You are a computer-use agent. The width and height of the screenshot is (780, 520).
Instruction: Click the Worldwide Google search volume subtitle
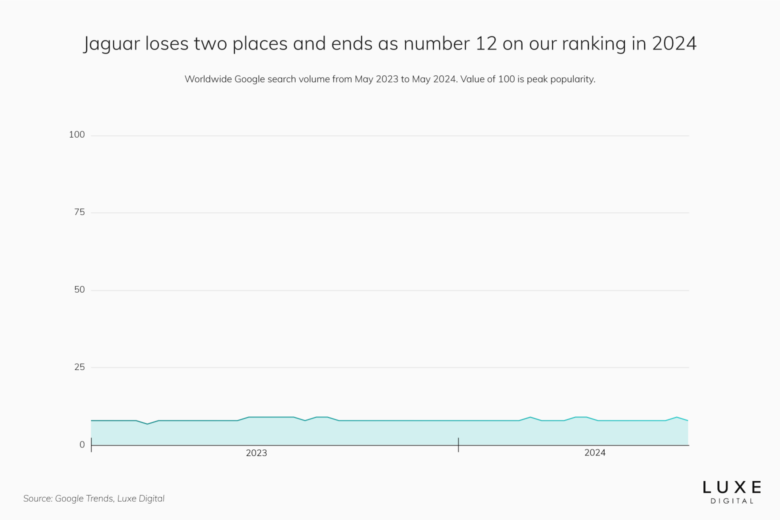pyautogui.click(x=389, y=79)
